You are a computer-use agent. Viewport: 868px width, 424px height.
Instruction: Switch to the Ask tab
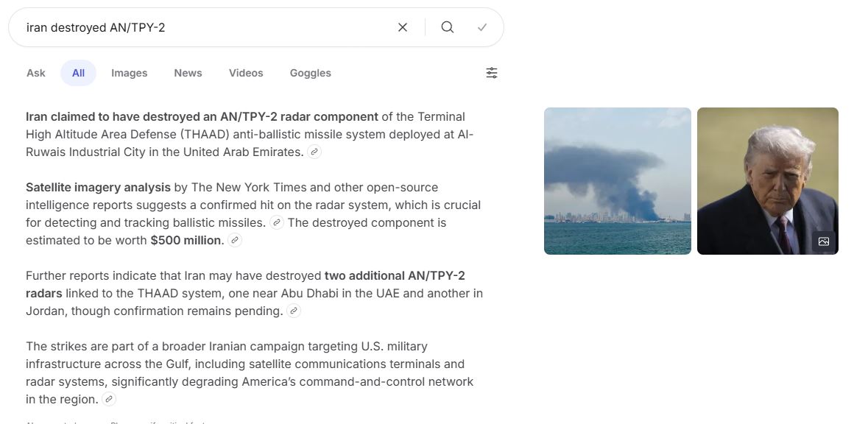tap(36, 73)
